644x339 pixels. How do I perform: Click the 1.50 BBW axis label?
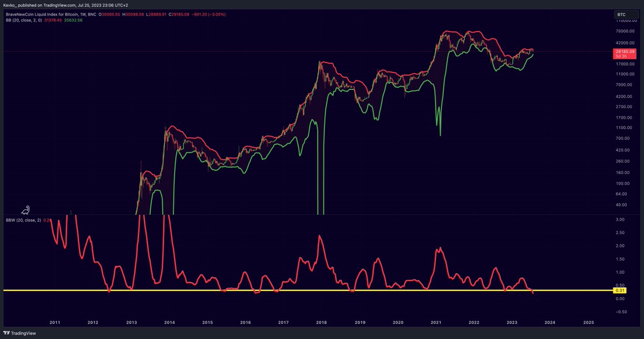pos(620,259)
